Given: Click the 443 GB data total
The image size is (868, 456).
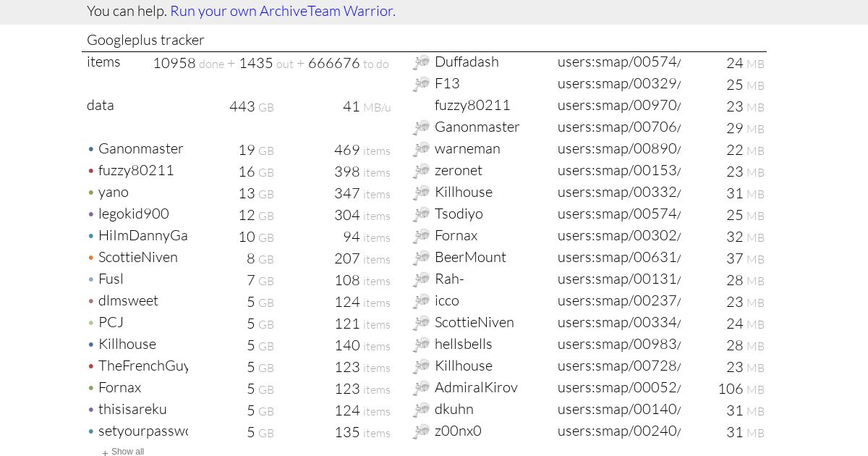Looking at the screenshot, I should (251, 106).
